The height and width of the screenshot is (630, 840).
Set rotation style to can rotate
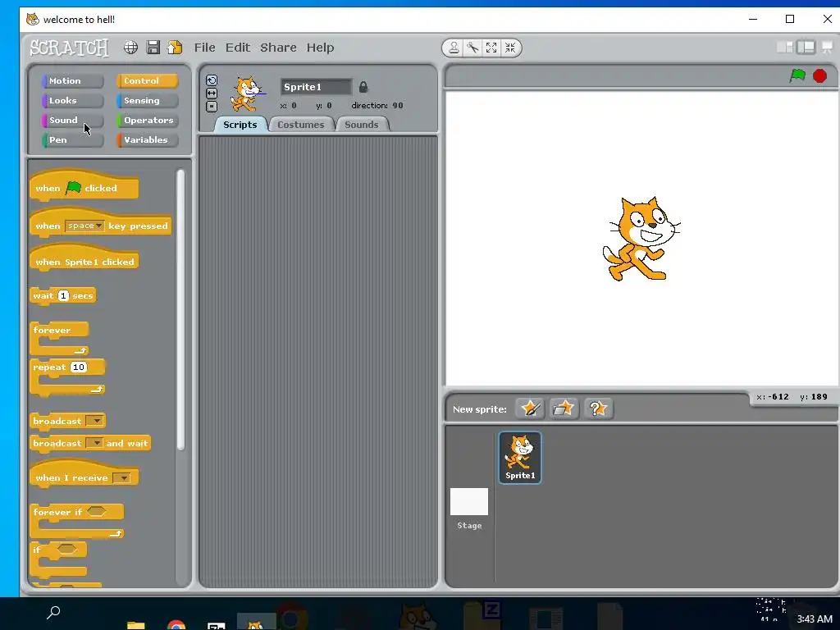pyautogui.click(x=212, y=81)
